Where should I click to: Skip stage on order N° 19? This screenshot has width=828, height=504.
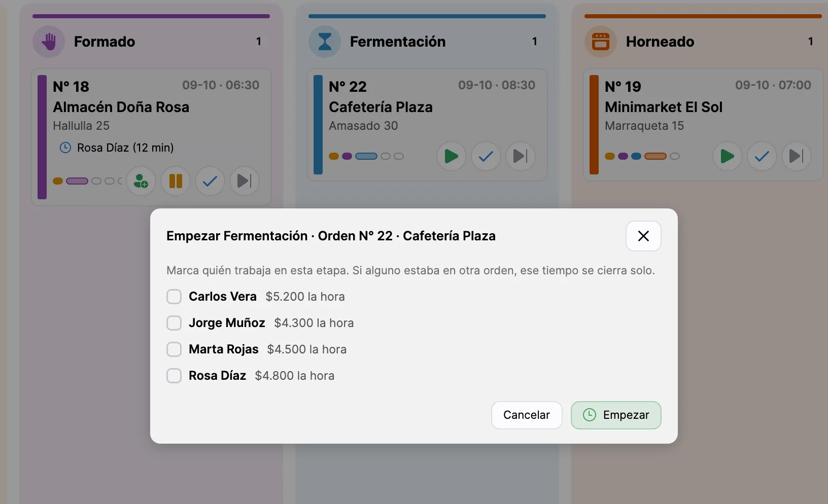[x=797, y=156]
